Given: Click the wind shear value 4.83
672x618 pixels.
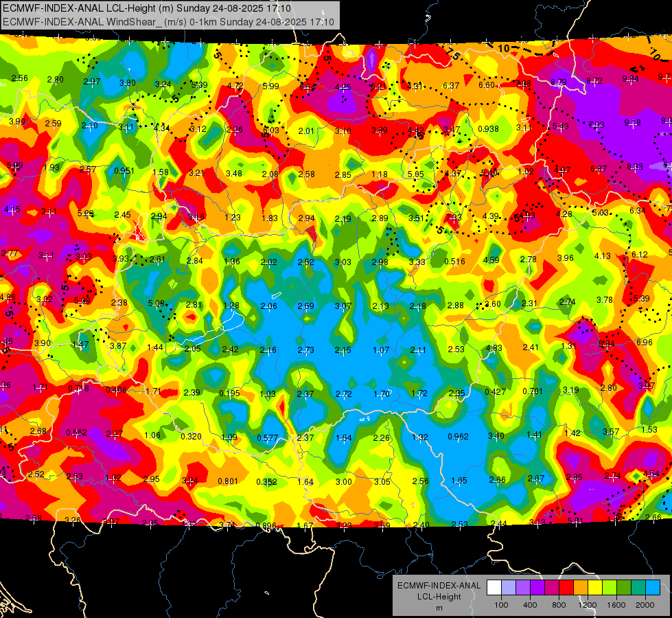Looking at the screenshot, I should (x=494, y=348).
